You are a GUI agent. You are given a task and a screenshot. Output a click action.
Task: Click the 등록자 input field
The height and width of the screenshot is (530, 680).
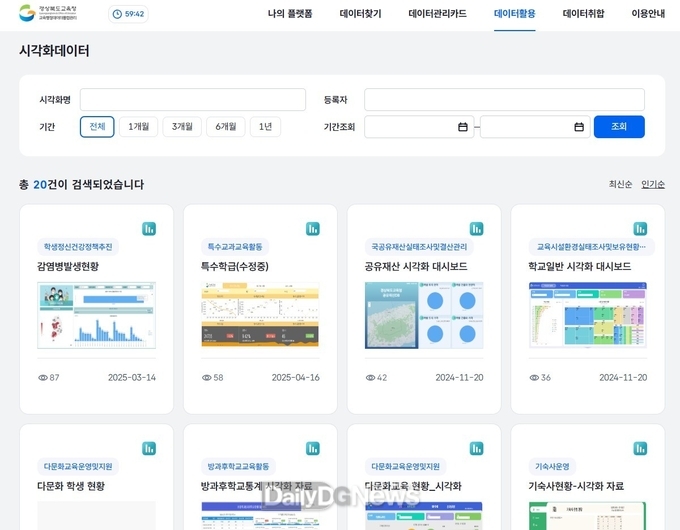pyautogui.click(x=504, y=100)
